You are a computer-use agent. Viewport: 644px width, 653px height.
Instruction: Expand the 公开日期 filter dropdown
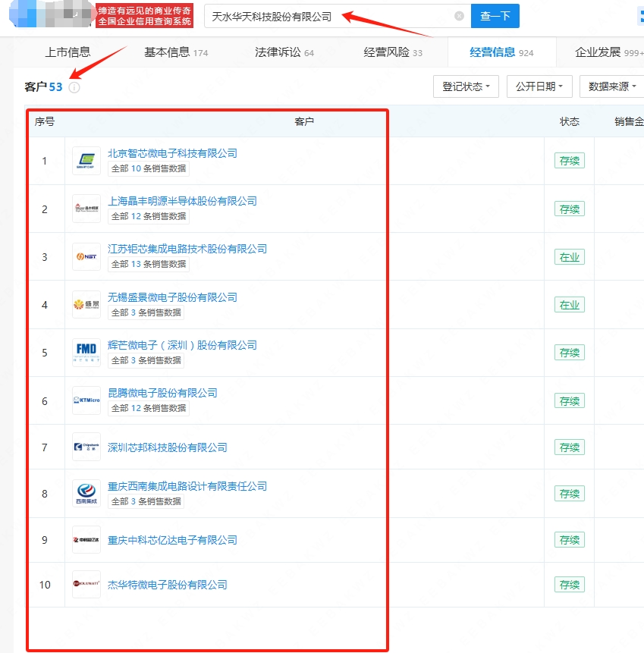[x=539, y=86]
